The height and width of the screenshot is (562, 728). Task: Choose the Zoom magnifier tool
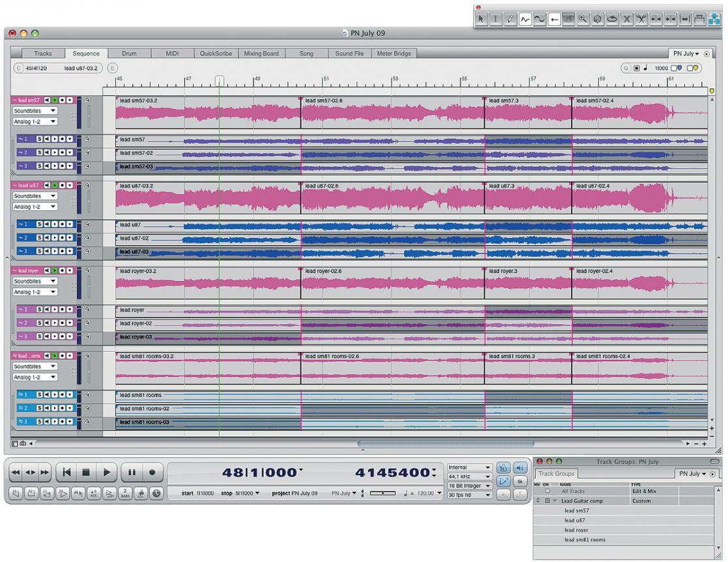(583, 20)
